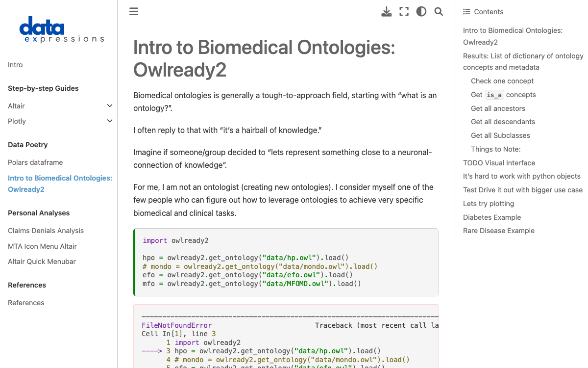Open MTA Icon Menu Altair page
The width and height of the screenshot is (588, 368).
coord(42,246)
